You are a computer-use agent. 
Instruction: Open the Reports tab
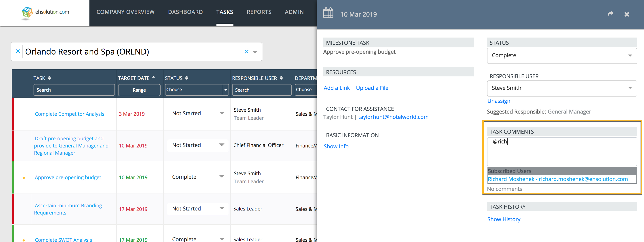259,12
